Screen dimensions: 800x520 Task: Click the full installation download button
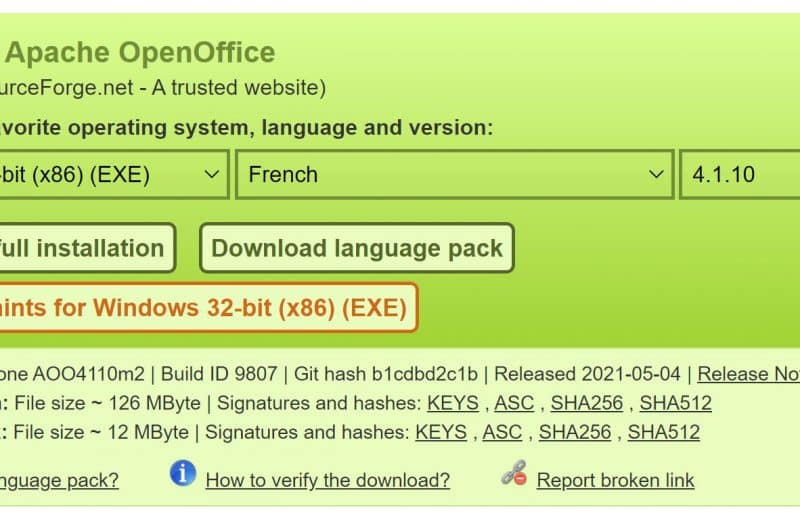tap(87, 248)
